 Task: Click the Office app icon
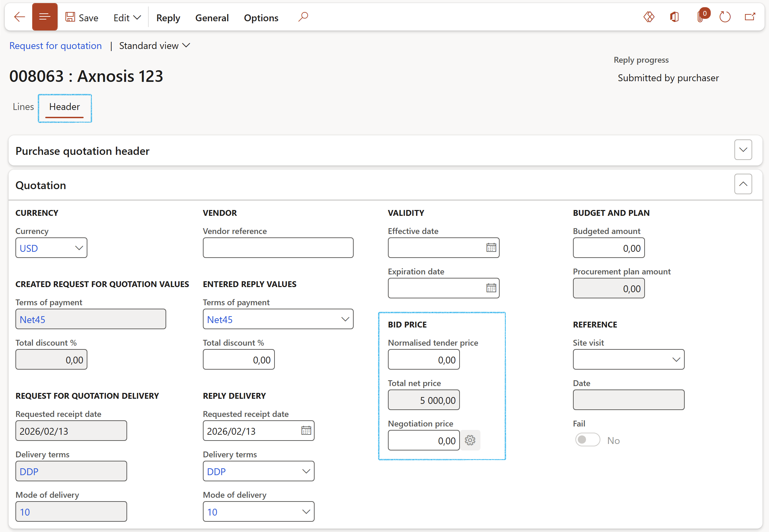(x=674, y=17)
